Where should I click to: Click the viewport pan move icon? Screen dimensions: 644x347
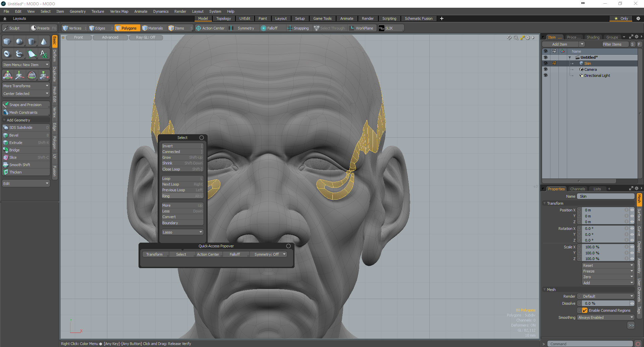click(509, 38)
